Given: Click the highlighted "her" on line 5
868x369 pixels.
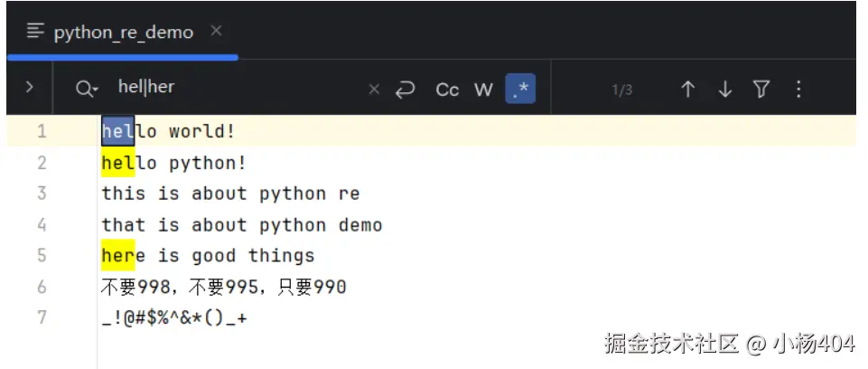Looking at the screenshot, I should [x=117, y=256].
